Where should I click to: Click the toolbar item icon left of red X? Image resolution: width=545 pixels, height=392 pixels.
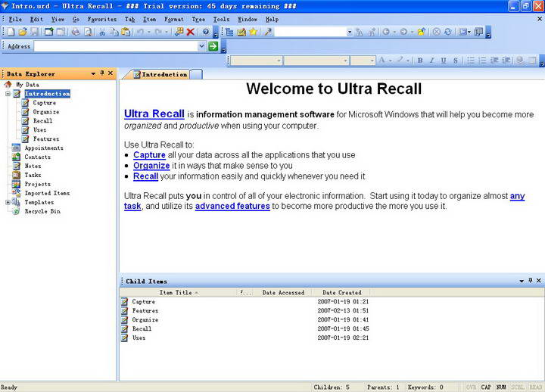click(179, 32)
